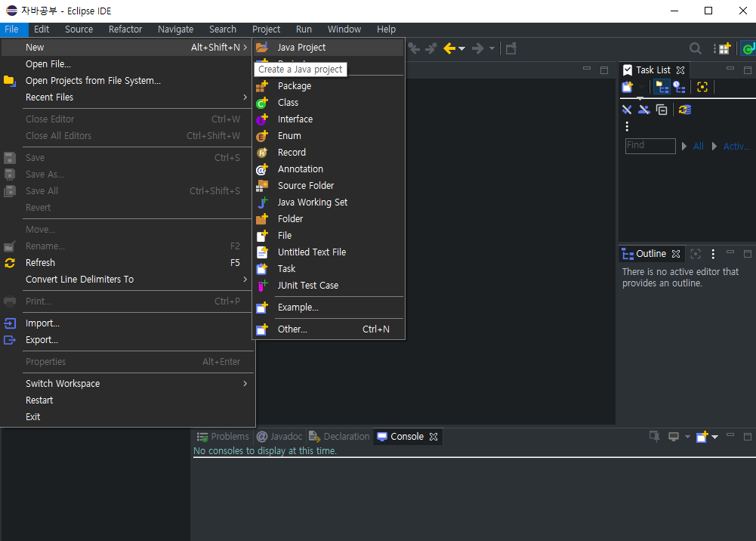Image resolution: width=756 pixels, height=541 pixels.
Task: Create a new Class from the submenu
Action: coord(329,102)
